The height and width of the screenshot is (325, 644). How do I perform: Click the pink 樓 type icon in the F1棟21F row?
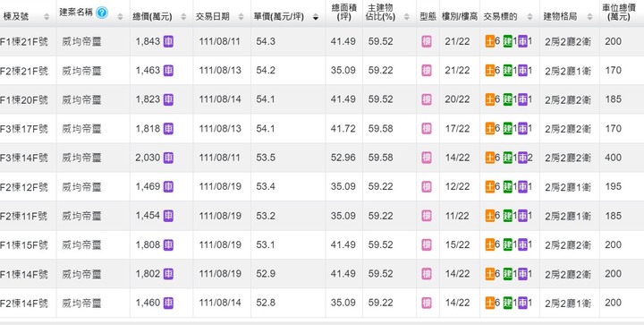click(x=427, y=41)
